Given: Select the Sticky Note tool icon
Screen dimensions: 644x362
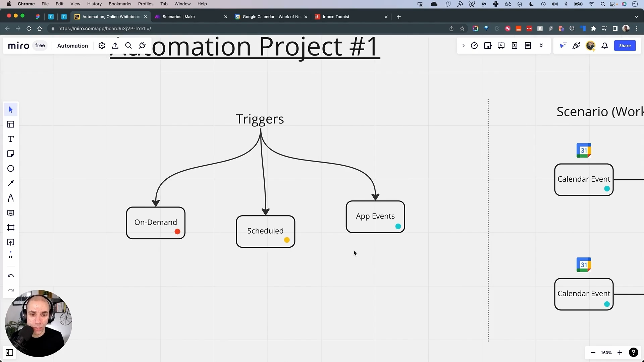Looking at the screenshot, I should click(x=11, y=154).
